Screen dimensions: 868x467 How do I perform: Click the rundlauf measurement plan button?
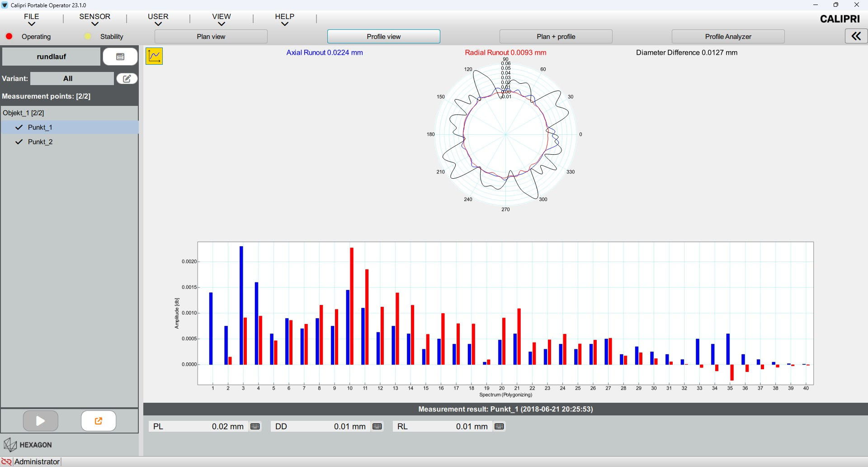click(x=51, y=57)
